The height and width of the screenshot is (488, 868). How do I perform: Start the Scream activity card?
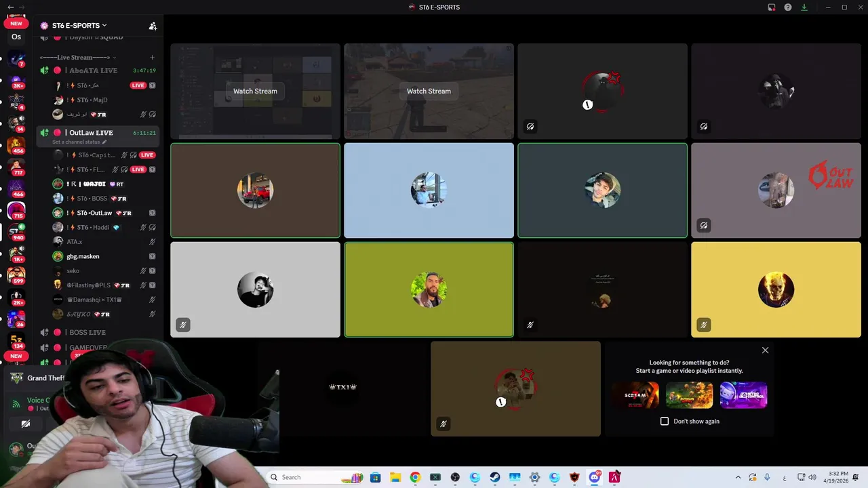pyautogui.click(x=635, y=395)
